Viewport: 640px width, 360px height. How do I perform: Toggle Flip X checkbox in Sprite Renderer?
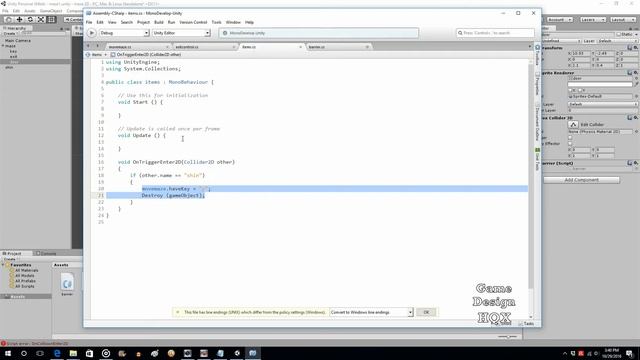(x=570, y=90)
